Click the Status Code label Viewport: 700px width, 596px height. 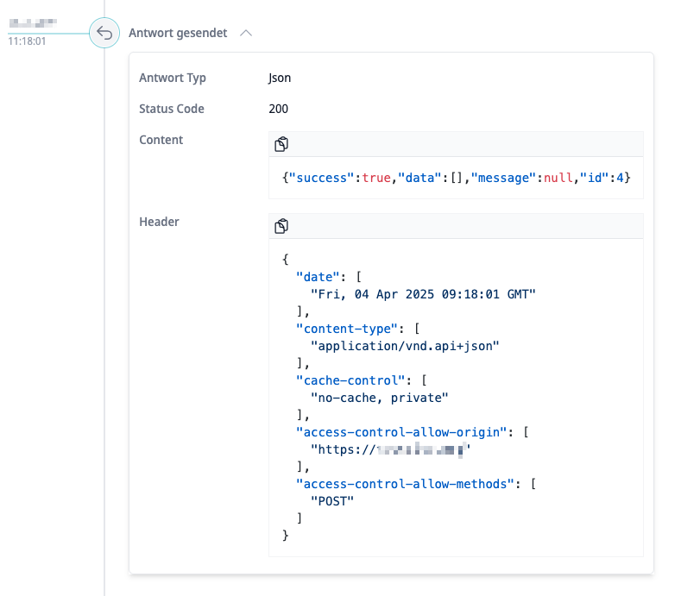[x=172, y=110]
